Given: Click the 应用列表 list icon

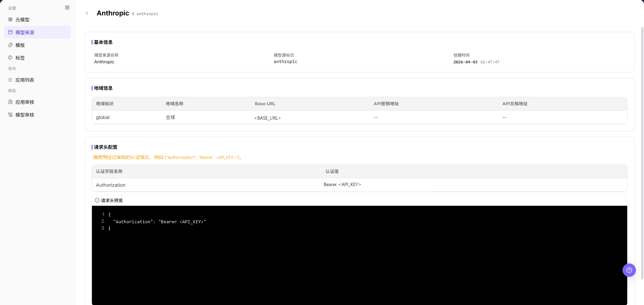Looking at the screenshot, I should pos(10,80).
